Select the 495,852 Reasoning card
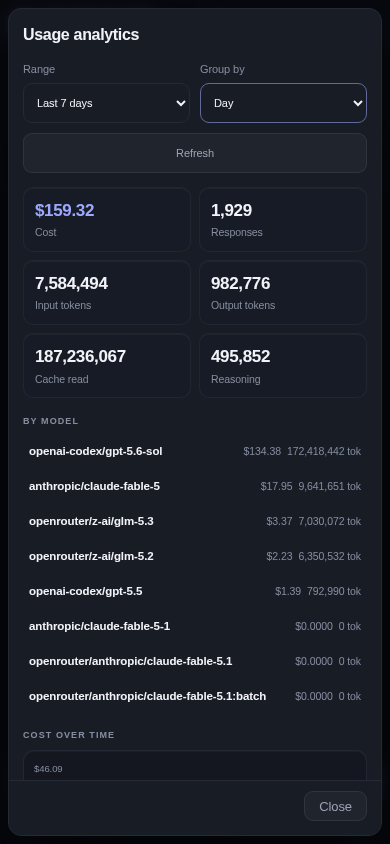Screen dimensions: 390x844 (x=283, y=366)
